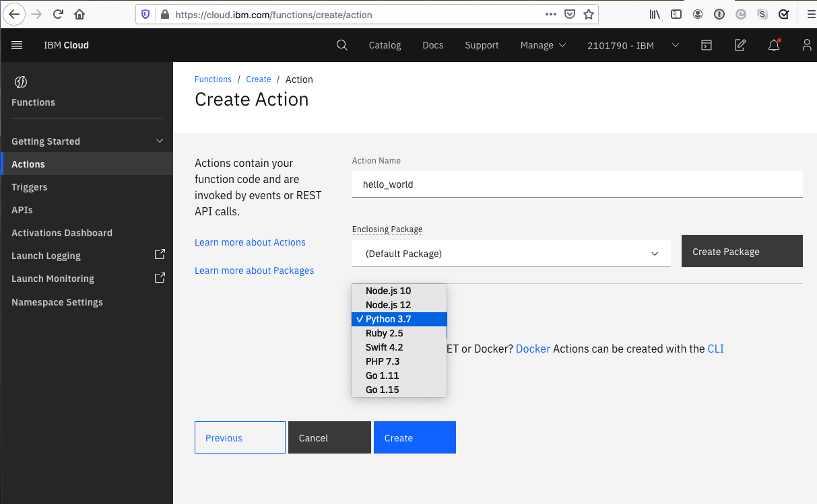Select Node.js 12 runtime option
817x504 pixels.
tap(399, 305)
